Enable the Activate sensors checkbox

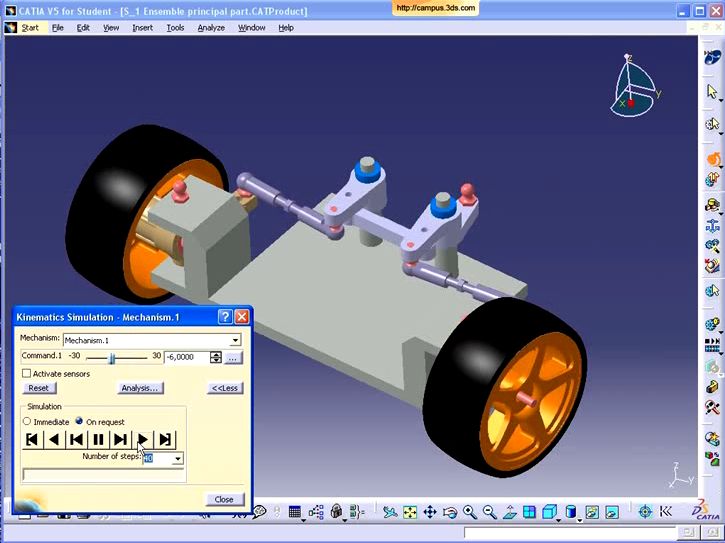26,374
